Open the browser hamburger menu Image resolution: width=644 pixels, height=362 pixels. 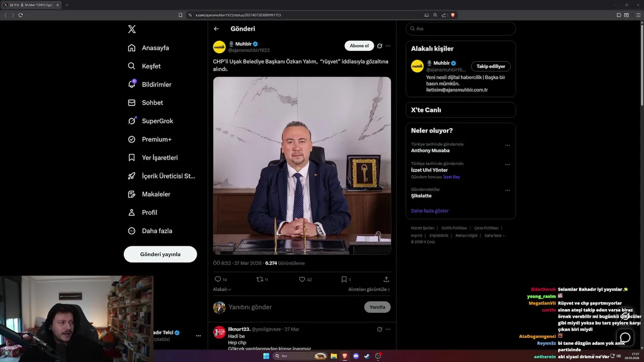(637, 15)
